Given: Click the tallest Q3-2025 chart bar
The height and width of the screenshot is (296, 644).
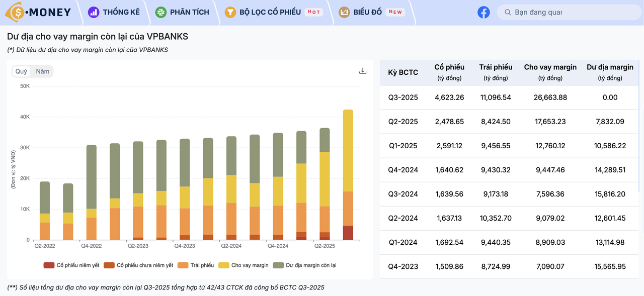Looking at the screenshot, I should pos(348,175).
